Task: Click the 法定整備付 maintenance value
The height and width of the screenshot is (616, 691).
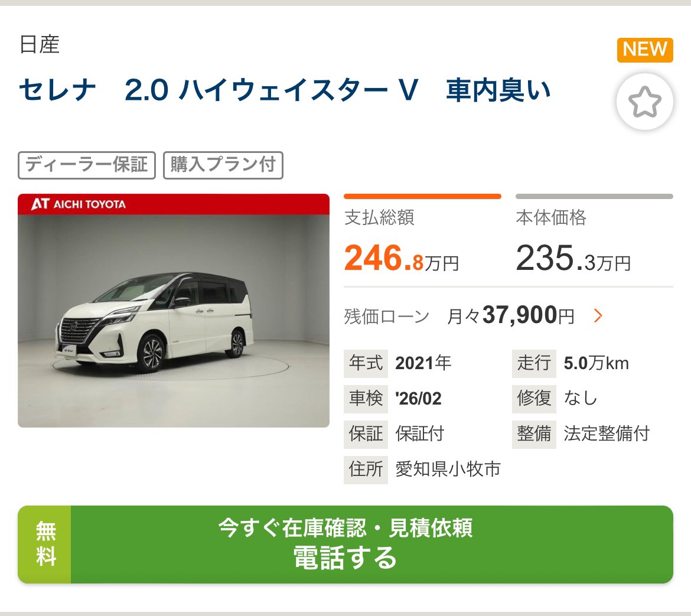Action: [x=607, y=434]
